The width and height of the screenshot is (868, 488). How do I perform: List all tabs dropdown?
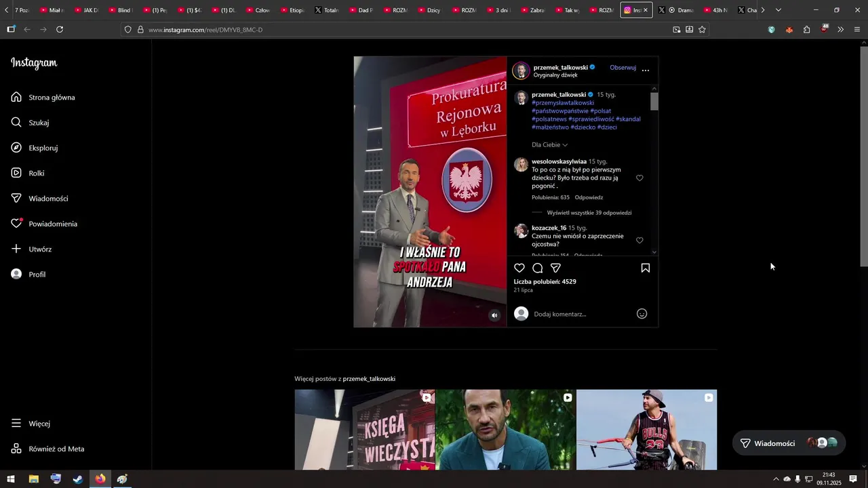coord(778,10)
